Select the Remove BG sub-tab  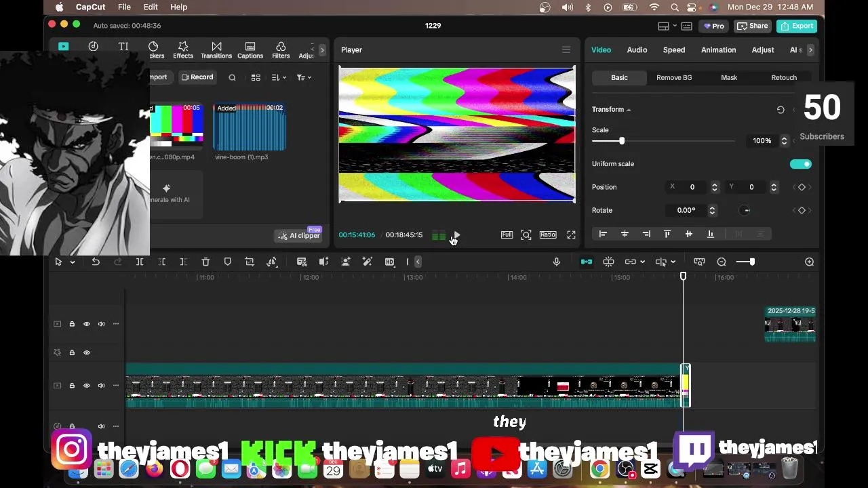[x=674, y=78]
